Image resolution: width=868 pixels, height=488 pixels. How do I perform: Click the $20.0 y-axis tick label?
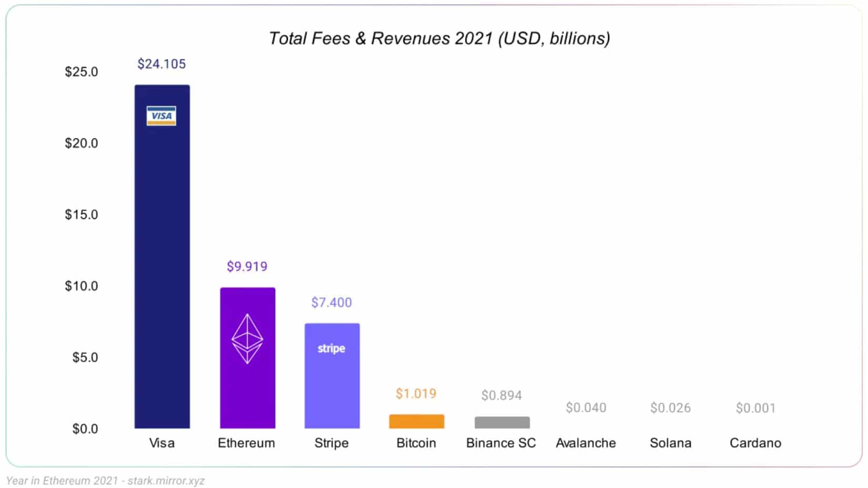[82, 143]
